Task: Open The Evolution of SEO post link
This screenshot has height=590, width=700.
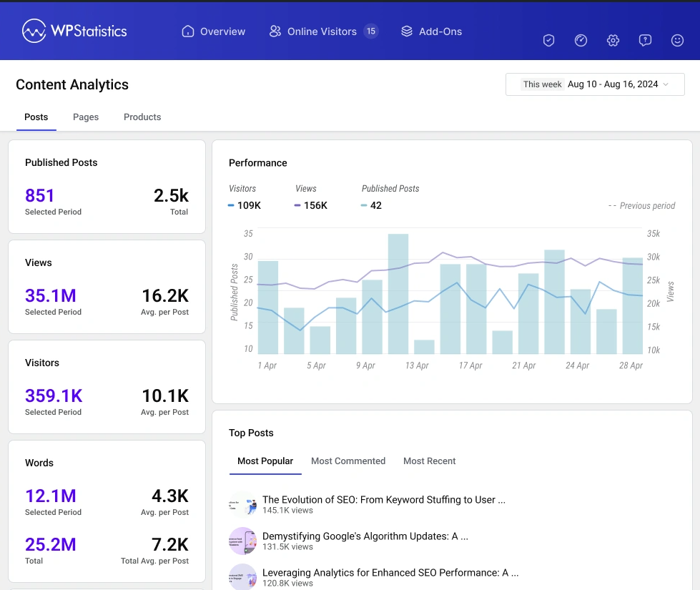Action: (x=384, y=500)
